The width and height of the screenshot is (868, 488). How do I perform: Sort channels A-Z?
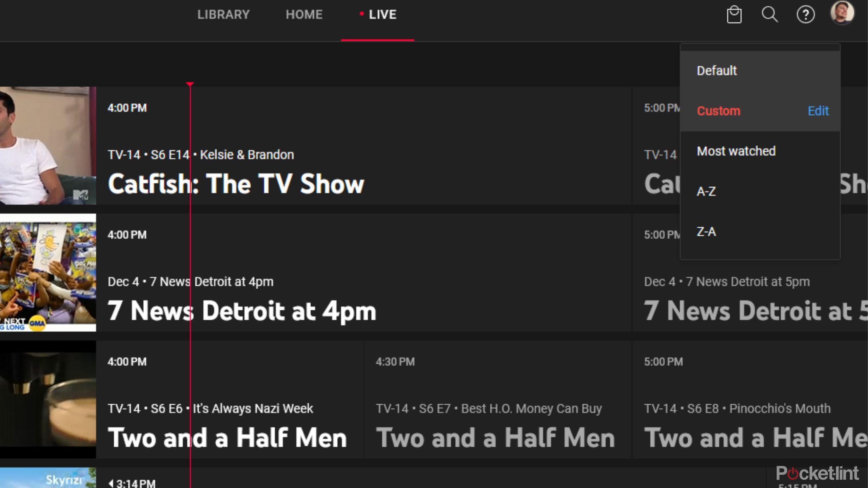(760, 191)
